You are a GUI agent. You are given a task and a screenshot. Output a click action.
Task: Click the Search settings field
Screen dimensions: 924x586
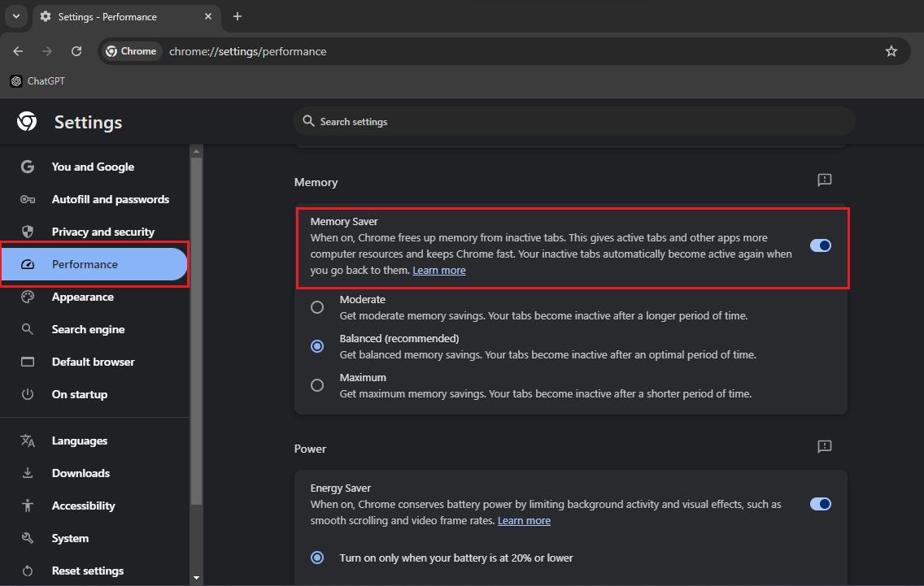coord(573,121)
